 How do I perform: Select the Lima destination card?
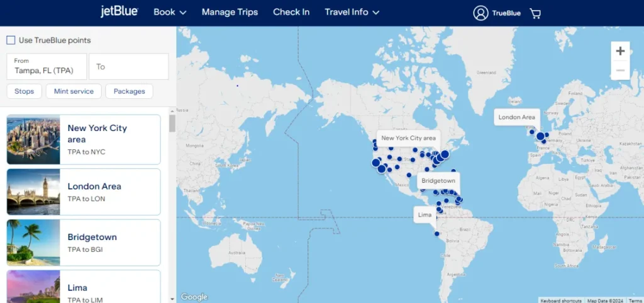(84, 287)
